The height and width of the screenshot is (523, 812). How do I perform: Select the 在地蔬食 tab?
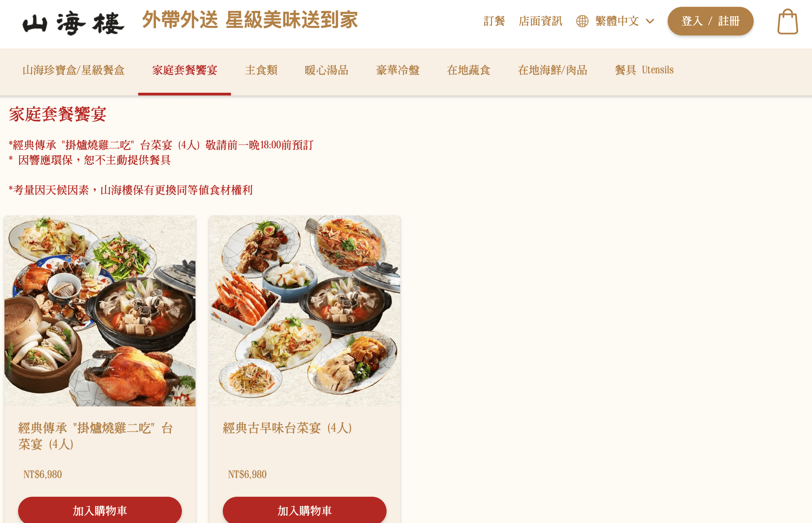[468, 70]
